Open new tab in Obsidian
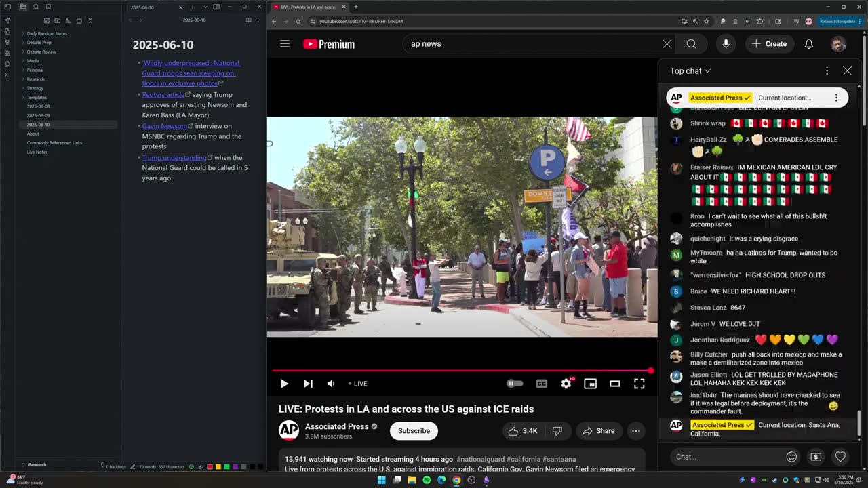The image size is (868, 488). pyautogui.click(x=193, y=7)
